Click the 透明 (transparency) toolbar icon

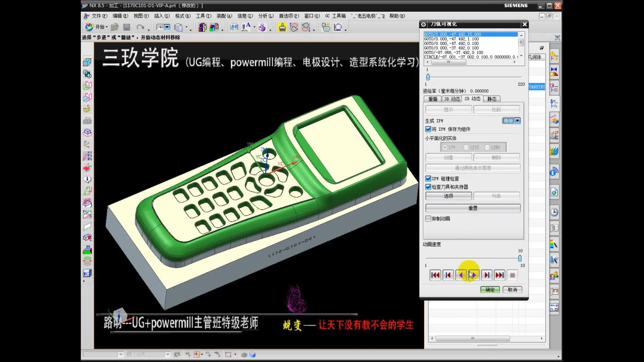coord(234,27)
